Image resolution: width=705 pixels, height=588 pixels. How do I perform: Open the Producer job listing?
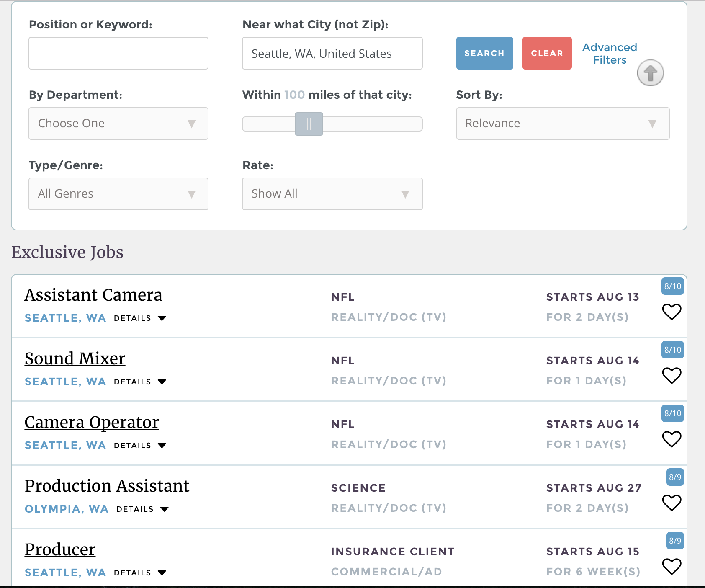tap(60, 549)
